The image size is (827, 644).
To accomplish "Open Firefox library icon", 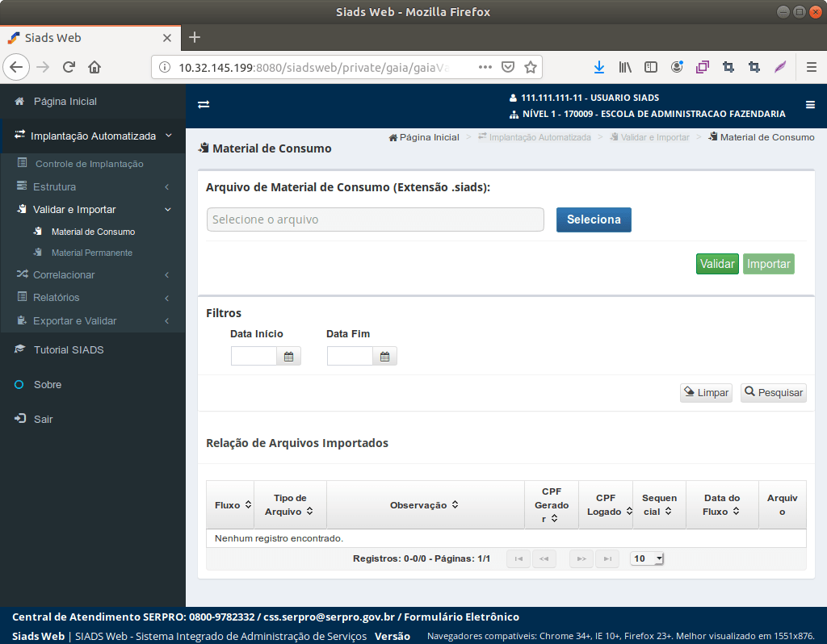I will 625,67.
